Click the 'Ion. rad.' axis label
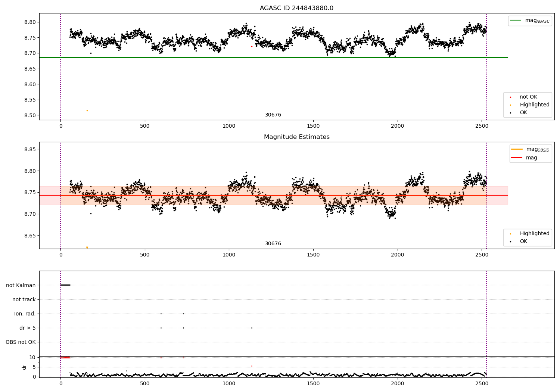560x392 pixels. tap(25, 314)
